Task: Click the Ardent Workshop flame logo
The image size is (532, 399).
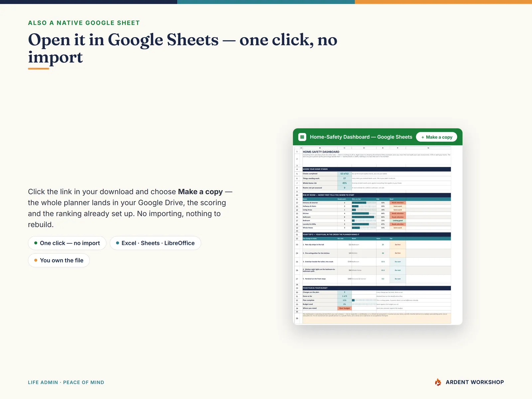Action: tap(438, 382)
